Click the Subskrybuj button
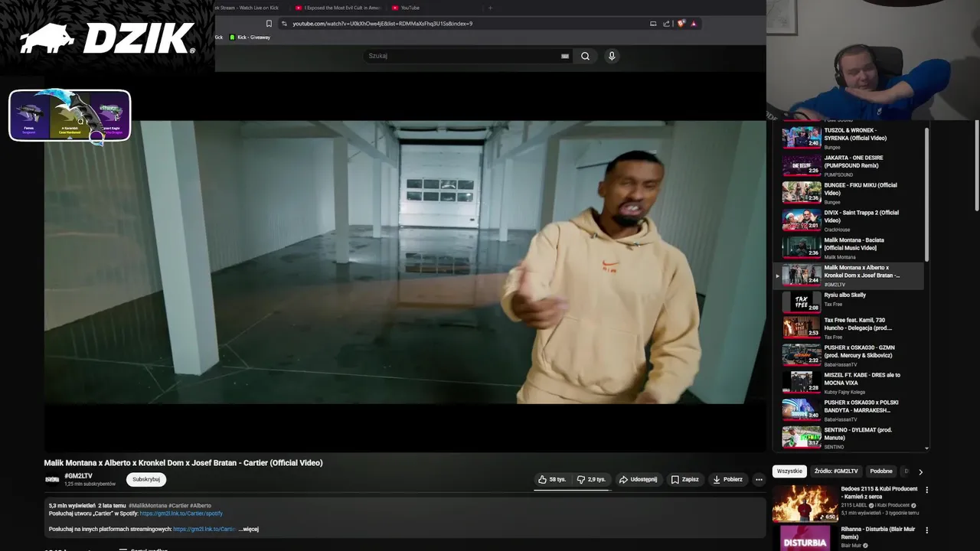The width and height of the screenshot is (980, 551). 146,479
